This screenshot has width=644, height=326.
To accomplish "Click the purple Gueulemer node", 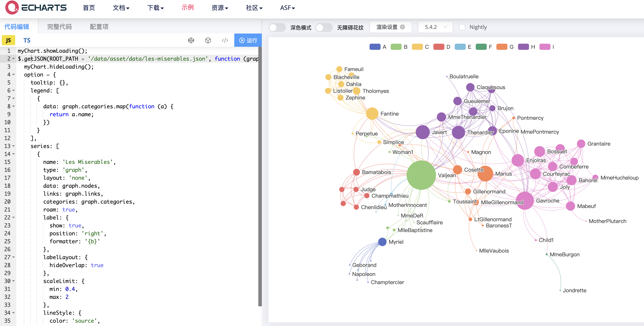I will point(458,101).
